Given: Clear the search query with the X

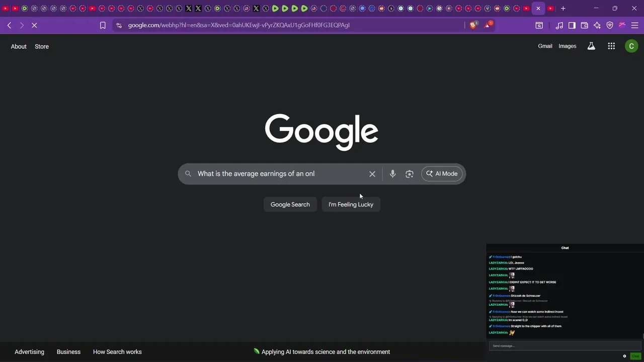Looking at the screenshot, I should (372, 174).
